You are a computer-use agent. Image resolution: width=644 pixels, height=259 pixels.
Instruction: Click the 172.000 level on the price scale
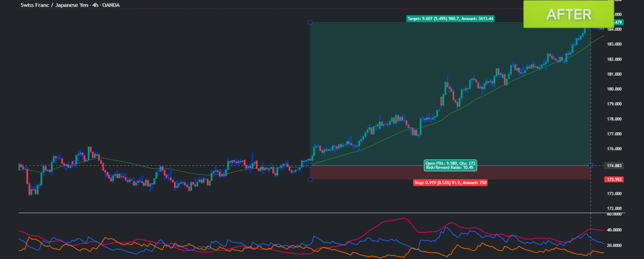[x=614, y=208]
